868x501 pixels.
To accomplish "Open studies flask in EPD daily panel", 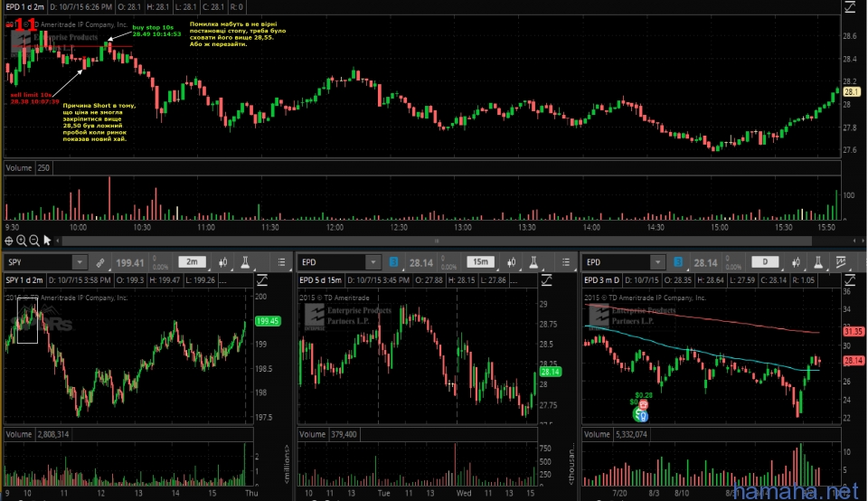I will [x=818, y=262].
